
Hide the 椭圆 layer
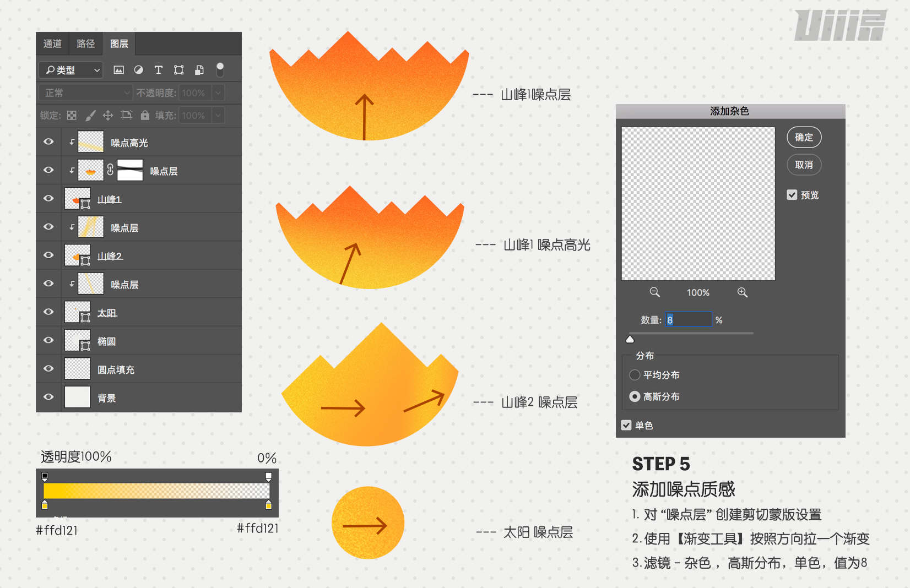[48, 340]
